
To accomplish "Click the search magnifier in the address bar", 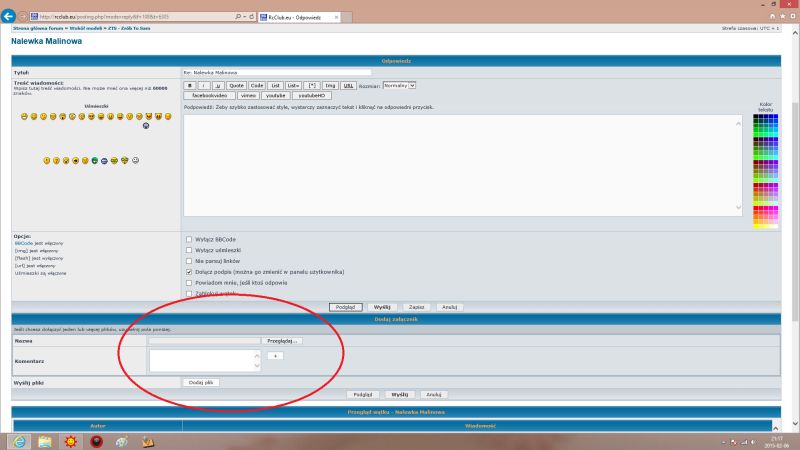I will click(238, 17).
